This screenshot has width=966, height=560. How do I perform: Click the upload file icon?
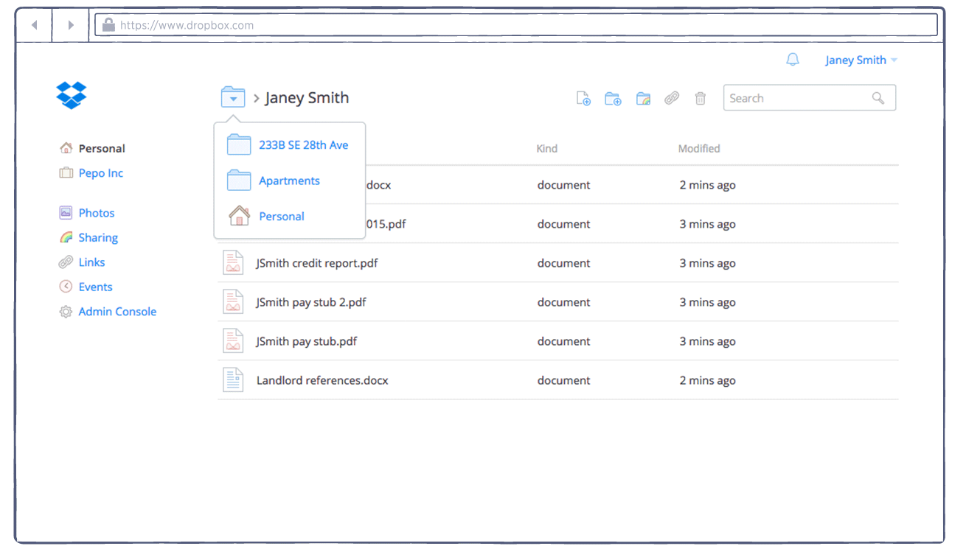click(x=583, y=99)
